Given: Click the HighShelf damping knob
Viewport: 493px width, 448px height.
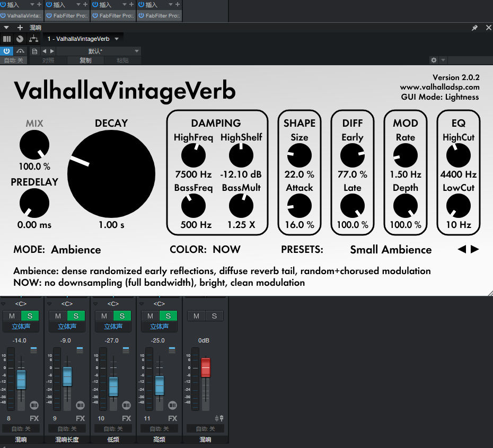Looking at the screenshot, I should click(241, 155).
